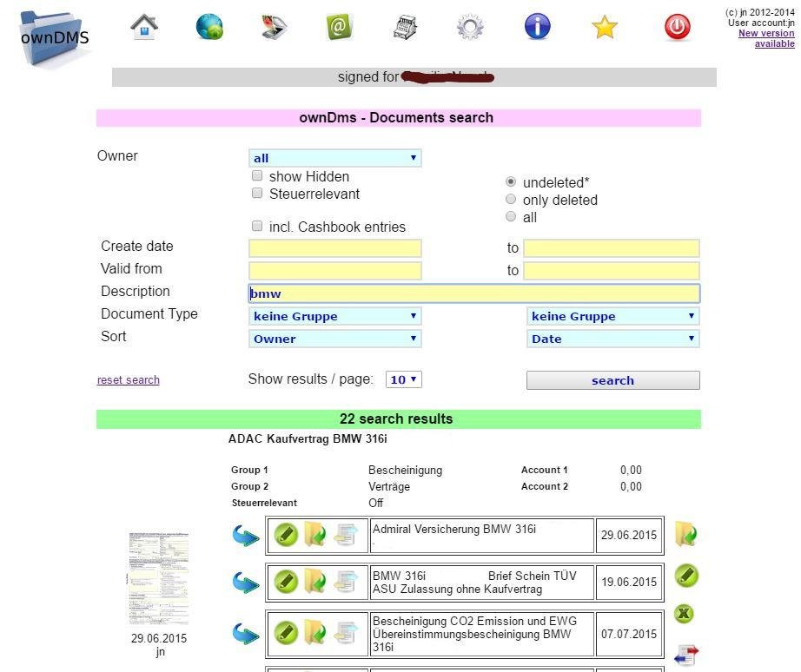The height and width of the screenshot is (672, 801).
Task: Open the ownDMS home page
Action: [142, 27]
